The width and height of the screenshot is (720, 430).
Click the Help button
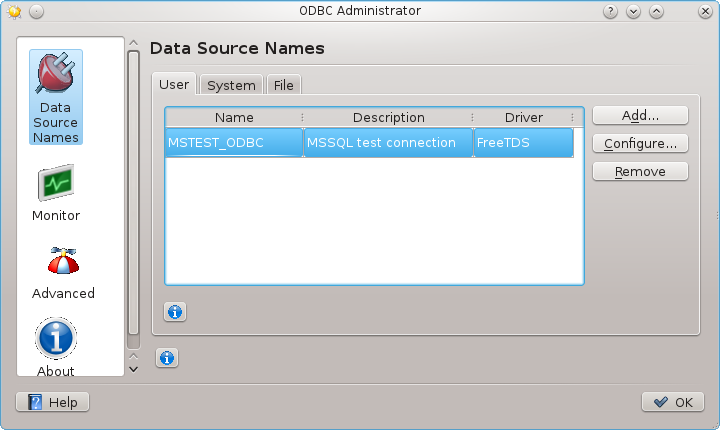click(x=53, y=402)
